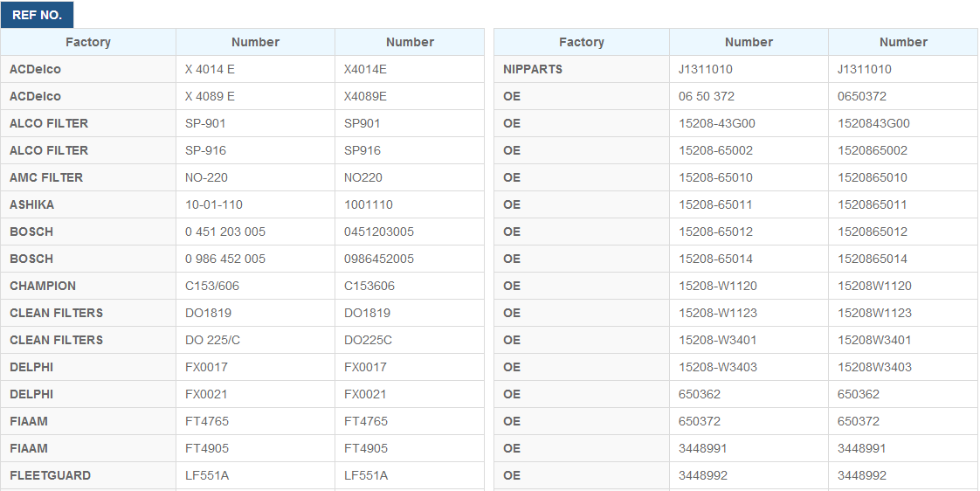Screen dimensions: 980x491
Task: Select the REF NO. tab
Action: tap(37, 15)
